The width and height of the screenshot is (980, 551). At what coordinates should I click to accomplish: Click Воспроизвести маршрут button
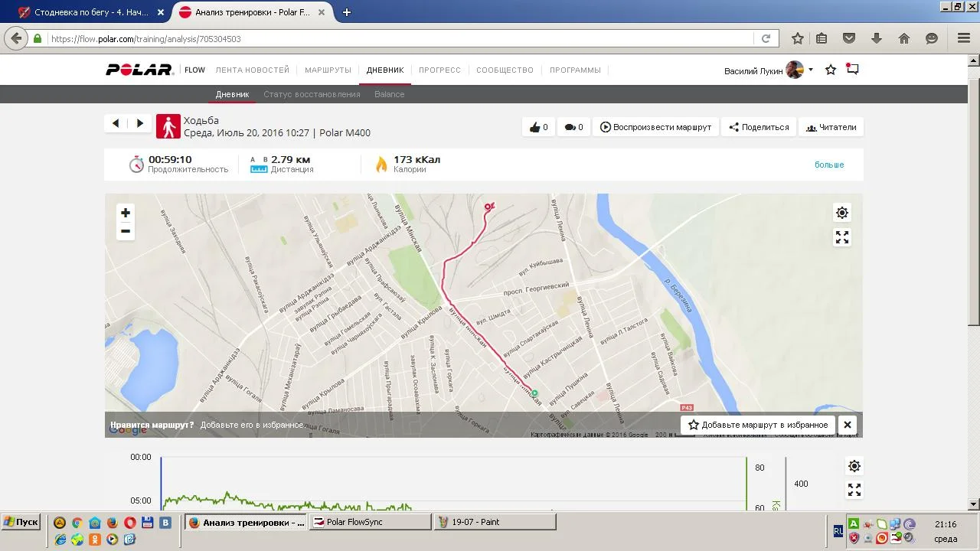[655, 127]
